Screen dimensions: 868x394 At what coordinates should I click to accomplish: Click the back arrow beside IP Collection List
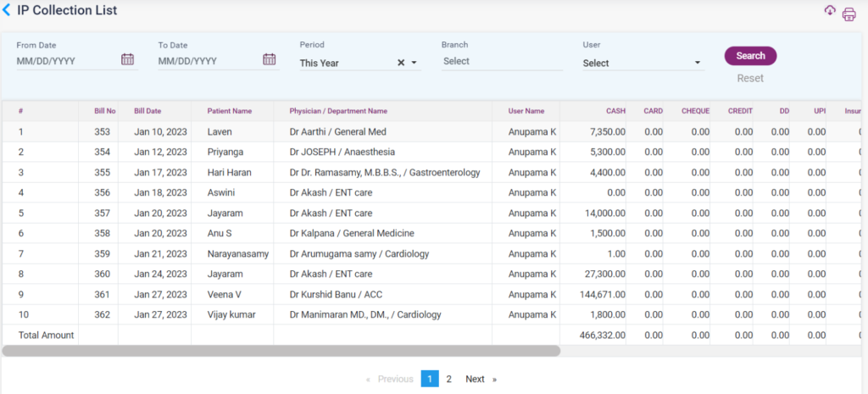click(x=8, y=11)
